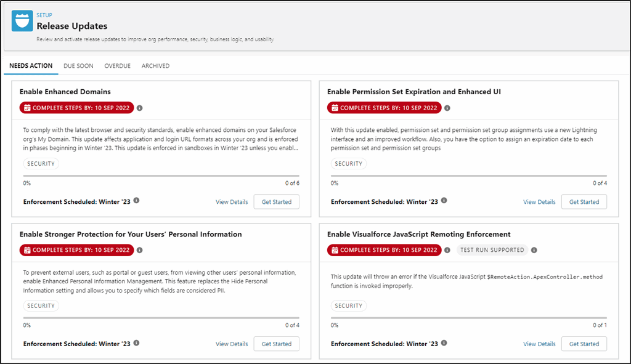This screenshot has height=364, width=631.
Task: Click enforcement info icon in Stronger Protection card
Action: (136, 343)
